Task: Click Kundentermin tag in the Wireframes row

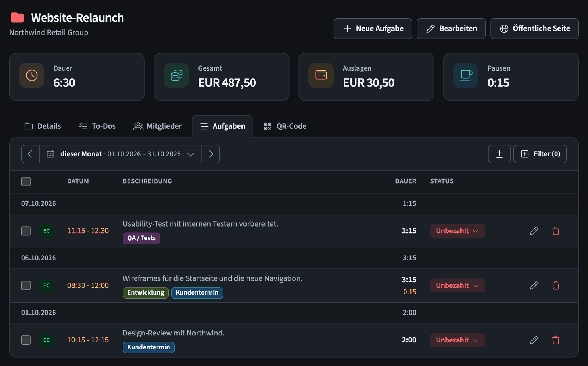Action: click(x=197, y=293)
